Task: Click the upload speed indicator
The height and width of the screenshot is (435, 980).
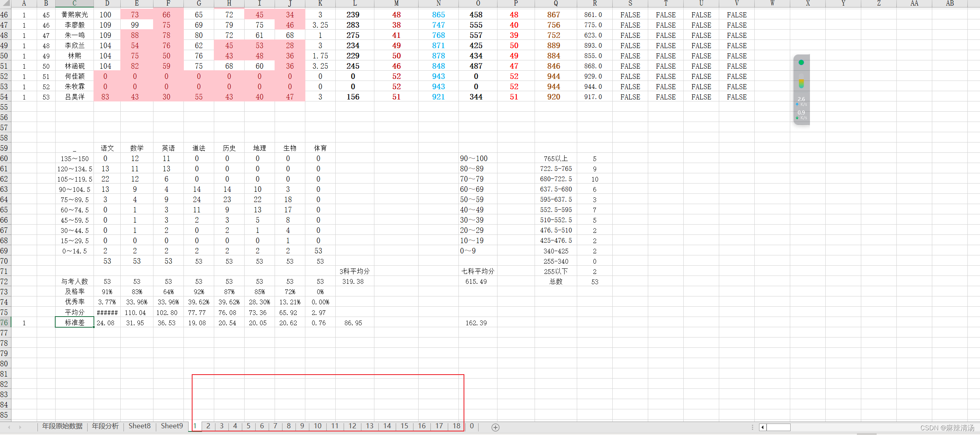Action: 801,101
